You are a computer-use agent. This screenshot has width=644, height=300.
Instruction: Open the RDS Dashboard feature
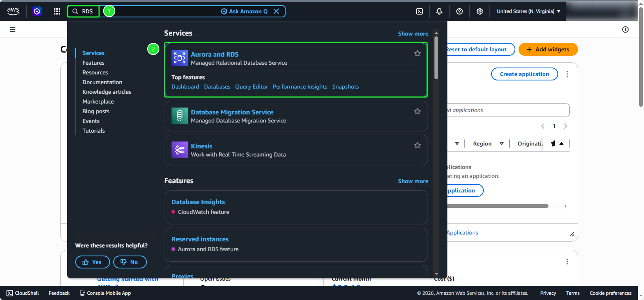(185, 87)
